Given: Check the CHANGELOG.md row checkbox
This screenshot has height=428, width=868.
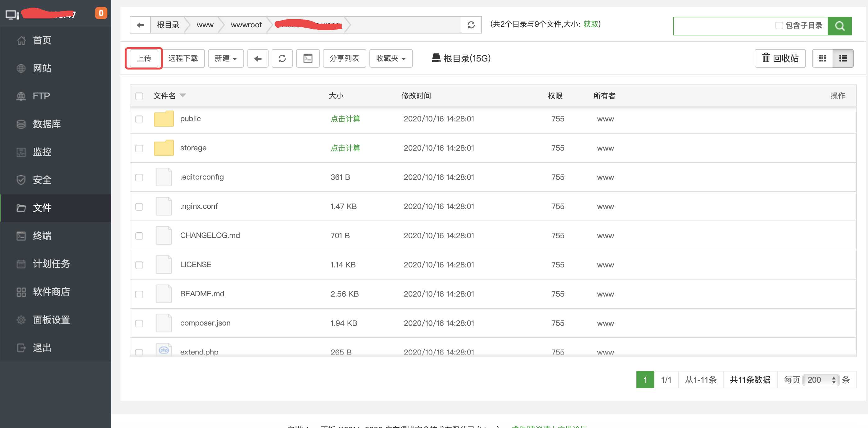Looking at the screenshot, I should (139, 236).
